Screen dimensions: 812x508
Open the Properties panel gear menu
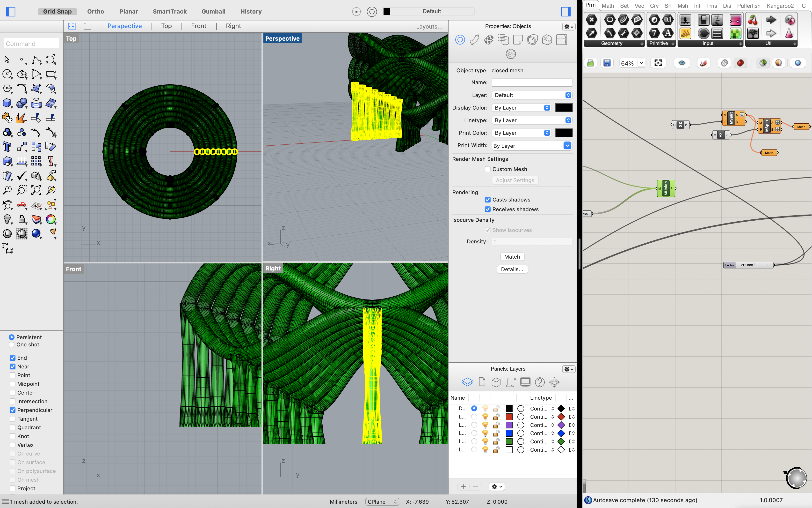(568, 27)
